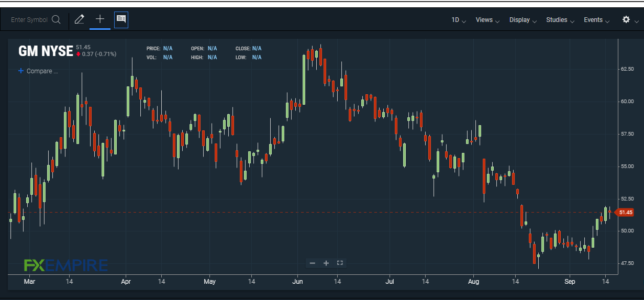This screenshot has height=300, width=644.
Task: Click the LOW N/A readout
Action: (x=249, y=57)
